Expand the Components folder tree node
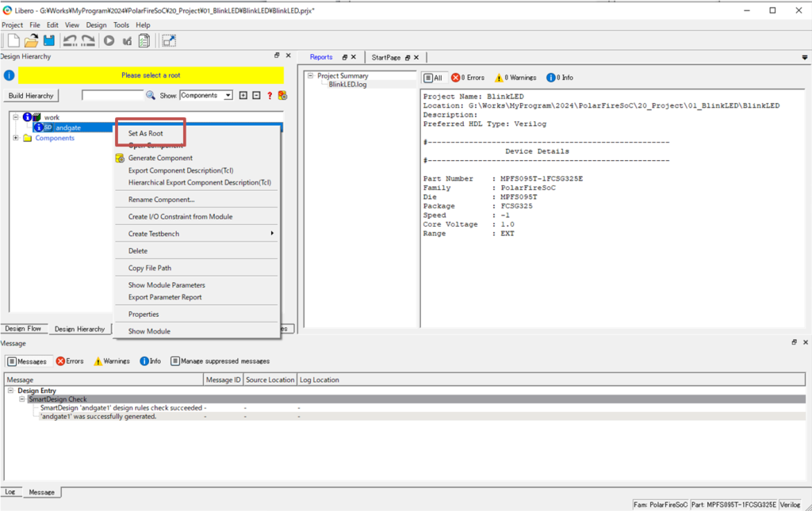 point(17,138)
